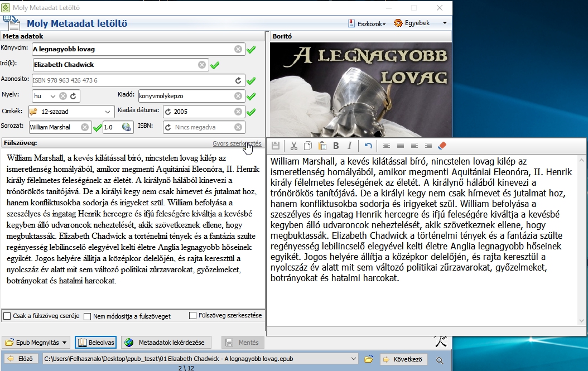Clear the Kiadó publisher field

(238, 96)
